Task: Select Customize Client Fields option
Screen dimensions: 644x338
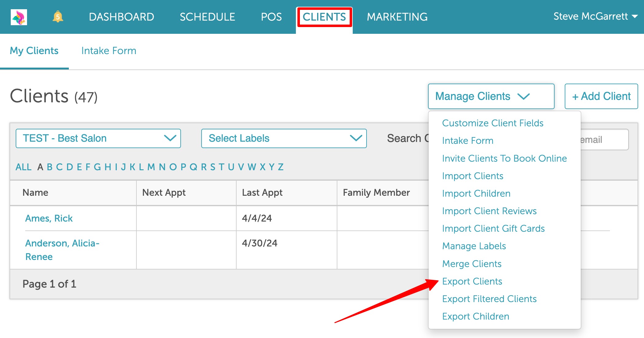Action: click(493, 123)
